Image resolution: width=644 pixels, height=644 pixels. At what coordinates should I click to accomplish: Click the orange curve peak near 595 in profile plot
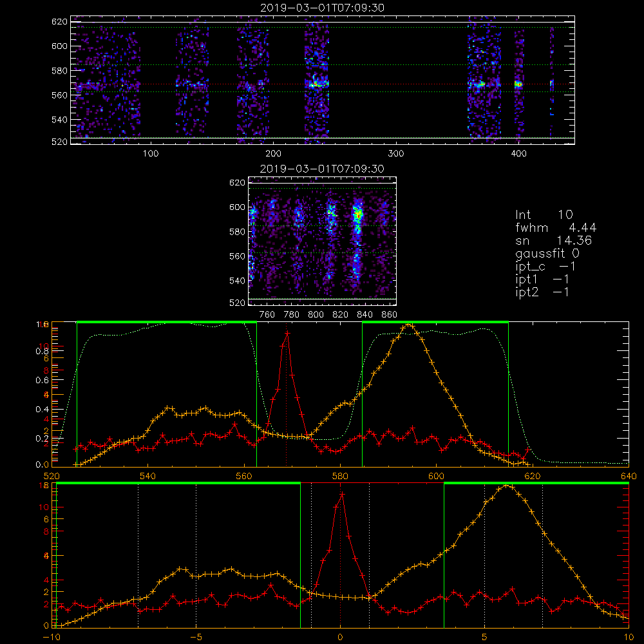click(408, 325)
